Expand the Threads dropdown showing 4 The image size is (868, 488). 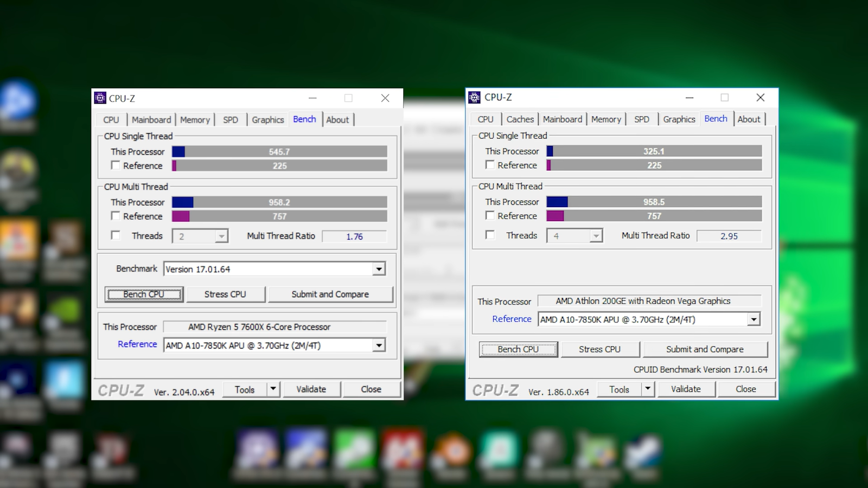tap(596, 236)
